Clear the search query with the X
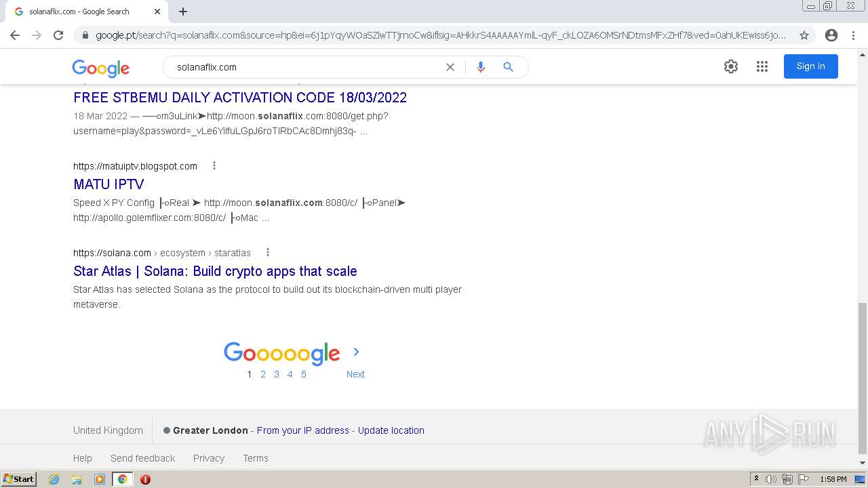Viewport: 868px width, 488px height. (x=450, y=67)
